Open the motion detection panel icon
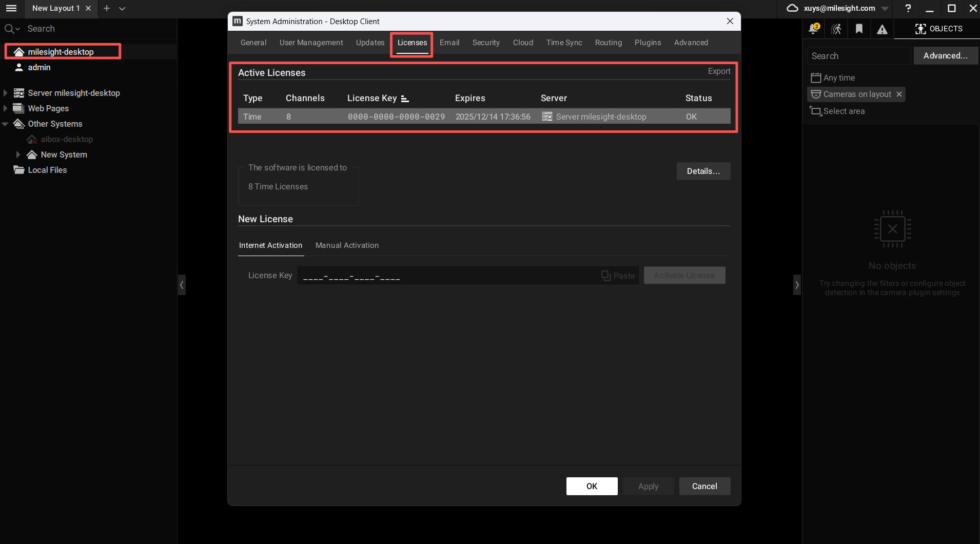Screen dimensions: 980x544 (836, 29)
